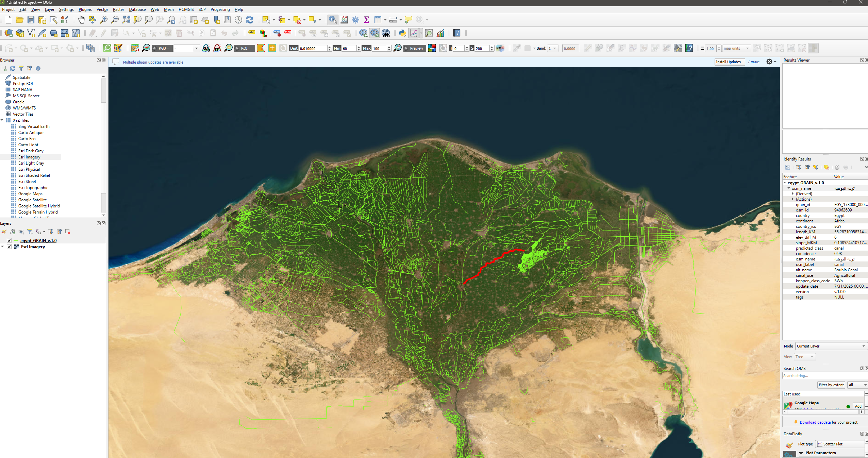Image resolution: width=868 pixels, height=458 pixels.
Task: Select Google Satellite in the XYZ Tiles list
Action: tap(33, 200)
